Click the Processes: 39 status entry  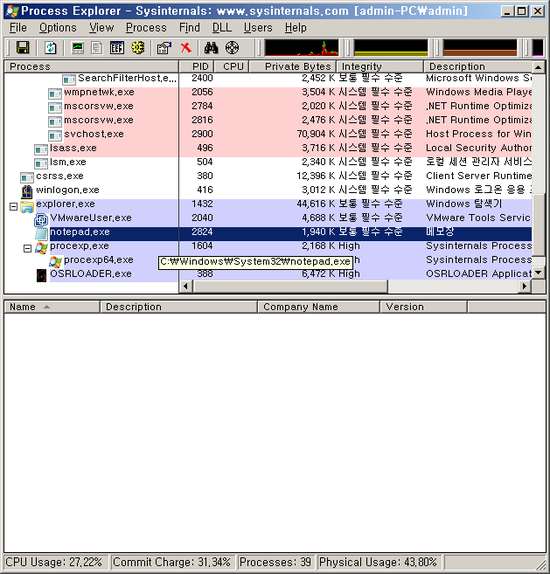pyautogui.click(x=275, y=562)
